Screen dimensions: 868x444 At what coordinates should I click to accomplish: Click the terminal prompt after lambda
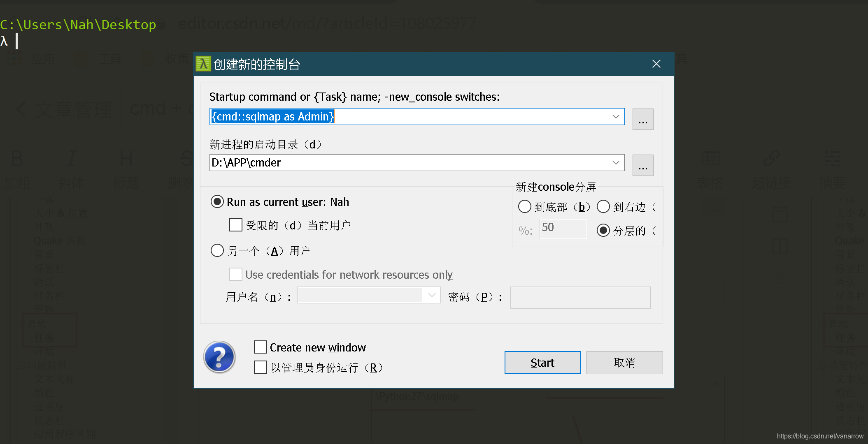pyautogui.click(x=16, y=41)
